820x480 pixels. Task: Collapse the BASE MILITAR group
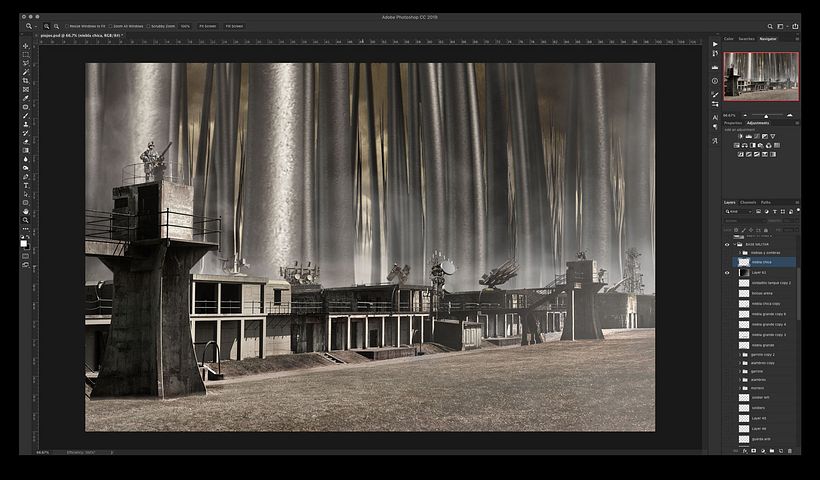click(x=734, y=245)
